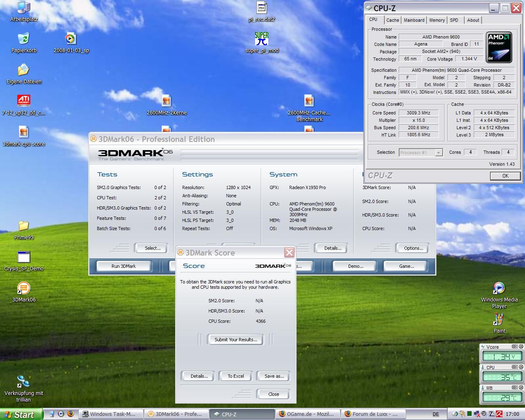Select the 2600MHz-2Kerne file icon
This screenshot has width=525, height=420.
[167, 105]
